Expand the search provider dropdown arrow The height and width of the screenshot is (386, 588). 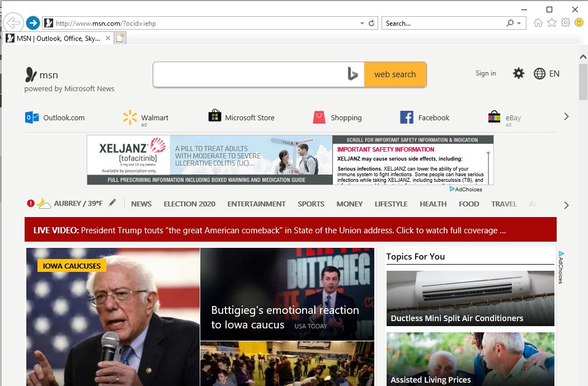pyautogui.click(x=519, y=23)
